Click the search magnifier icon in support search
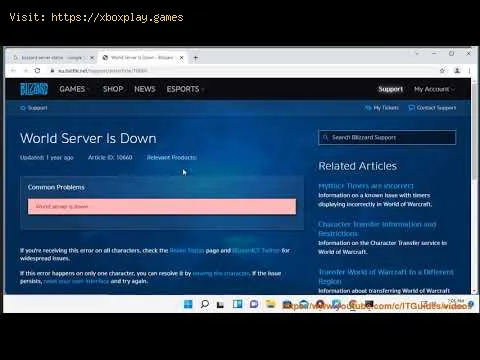The image size is (480, 360). point(325,137)
